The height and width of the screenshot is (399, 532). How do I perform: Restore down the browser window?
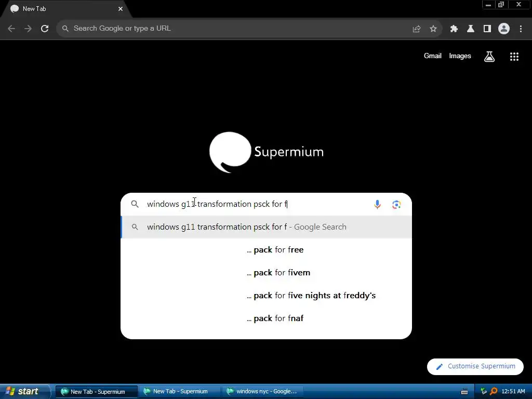[501, 5]
